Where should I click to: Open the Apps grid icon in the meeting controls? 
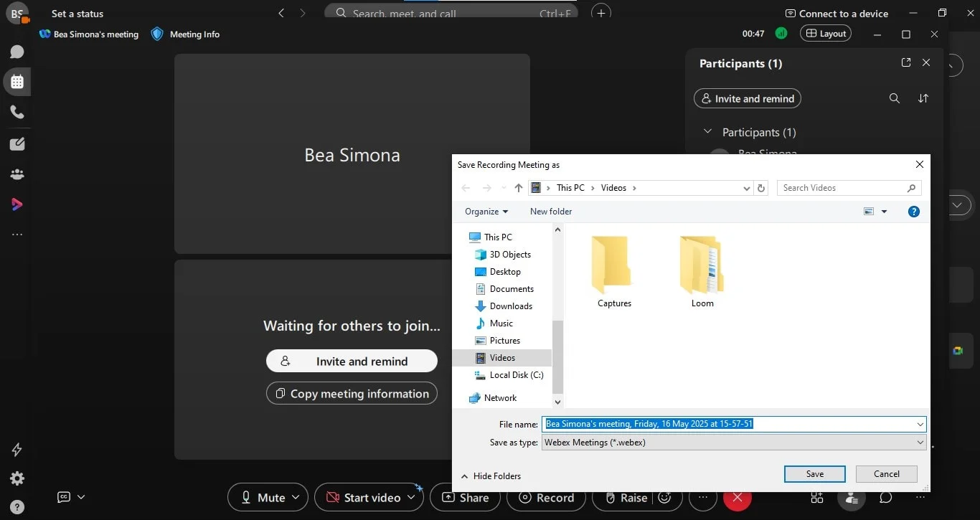(816, 497)
